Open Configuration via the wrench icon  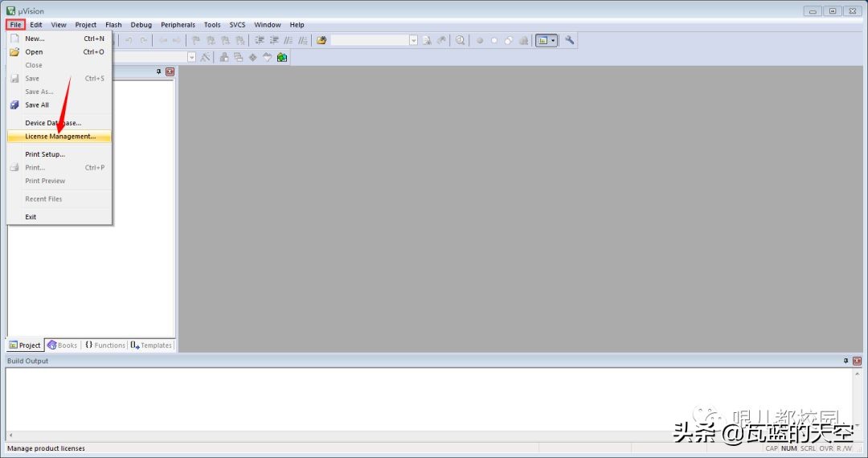pos(569,40)
